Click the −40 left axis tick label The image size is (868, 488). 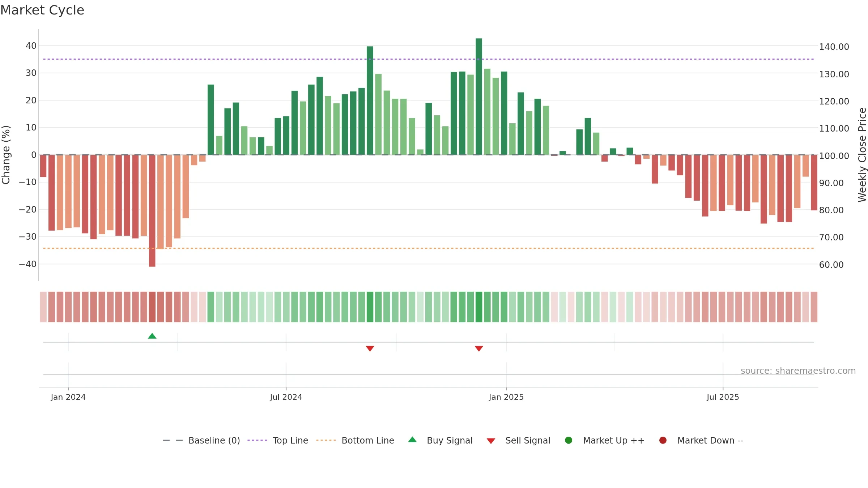(28, 264)
